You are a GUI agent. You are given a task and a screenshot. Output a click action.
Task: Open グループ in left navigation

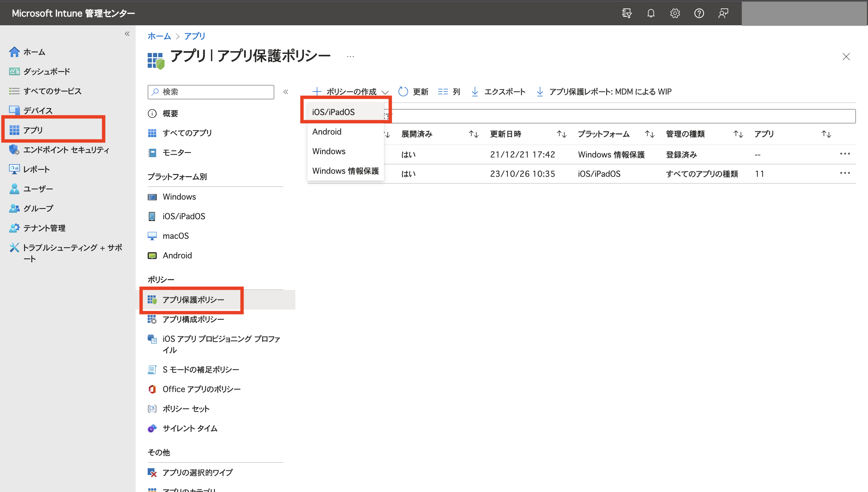[x=31, y=208]
